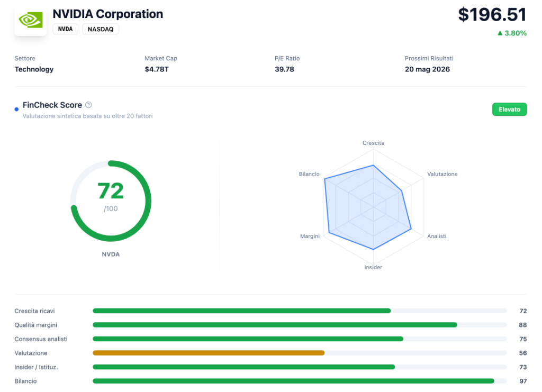Viewport: 542px width, 392px height.
Task: Click the Qualità margini score bar
Action: tap(300, 325)
